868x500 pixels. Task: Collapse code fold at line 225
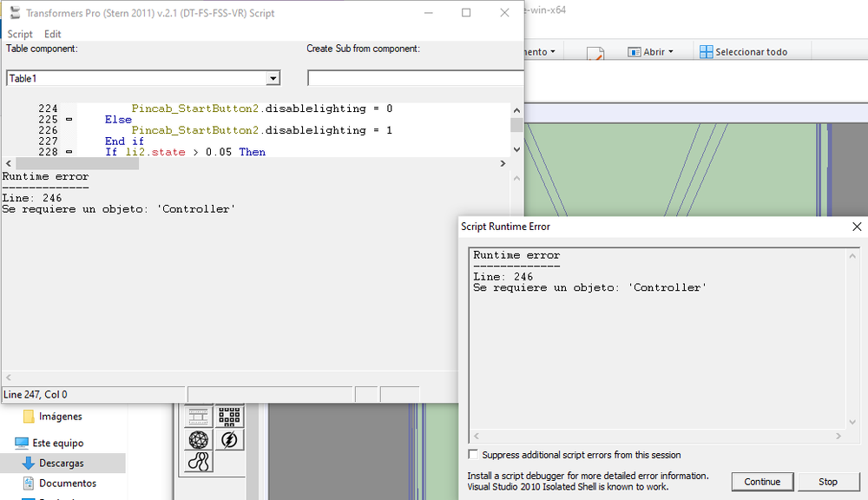(69, 119)
